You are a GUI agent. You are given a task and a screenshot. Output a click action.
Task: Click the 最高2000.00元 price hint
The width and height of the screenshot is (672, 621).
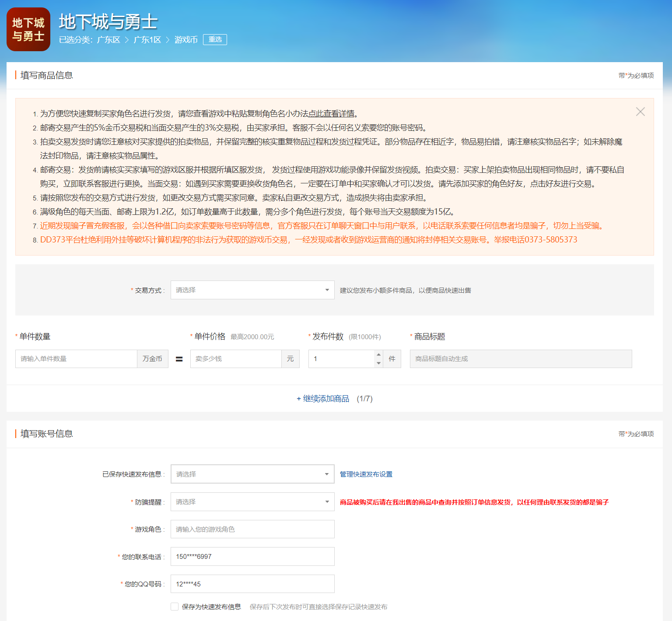click(x=252, y=337)
